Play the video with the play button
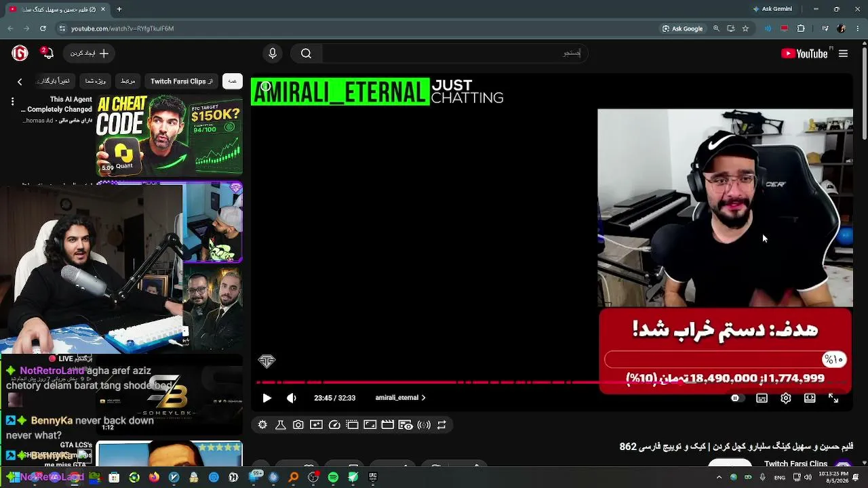The width and height of the screenshot is (868, 488). (x=267, y=398)
